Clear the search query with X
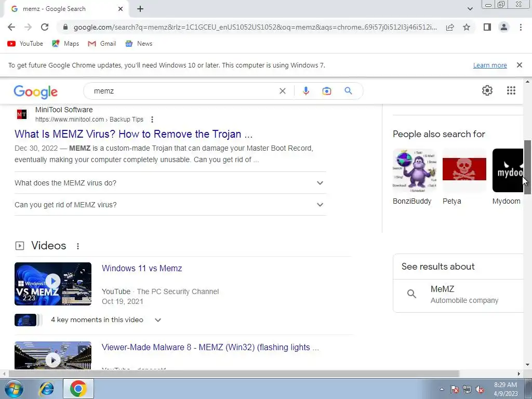Image resolution: width=532 pixels, height=399 pixels. [x=282, y=91]
